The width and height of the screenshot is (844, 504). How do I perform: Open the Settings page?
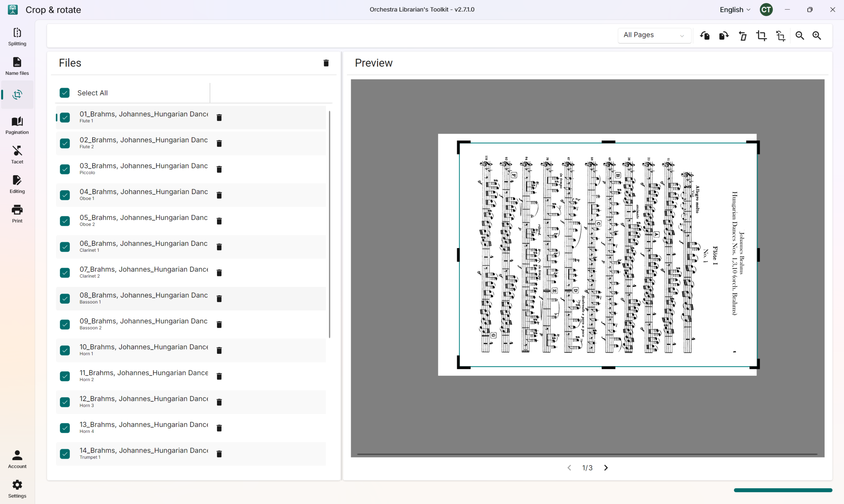(17, 489)
